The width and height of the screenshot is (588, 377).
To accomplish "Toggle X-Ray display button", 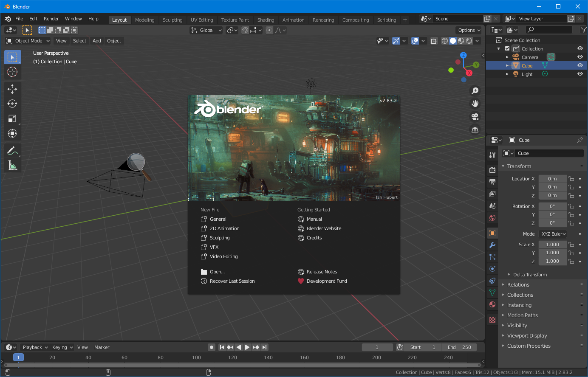I will [434, 41].
